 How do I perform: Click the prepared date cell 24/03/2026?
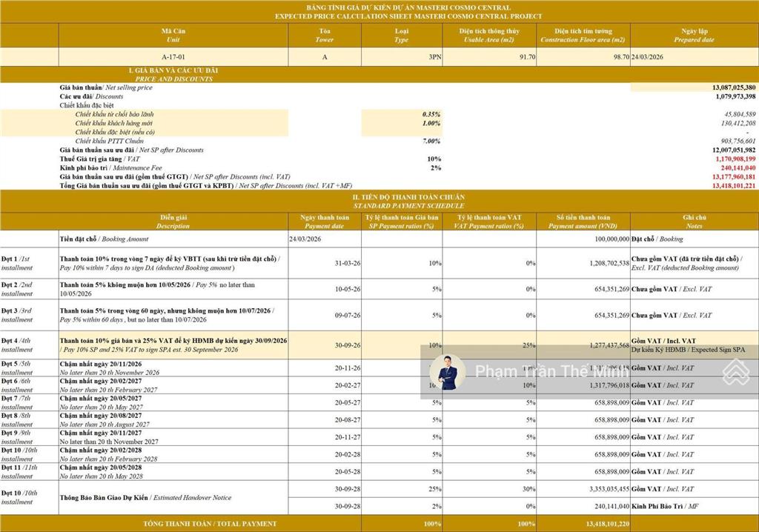(648, 56)
